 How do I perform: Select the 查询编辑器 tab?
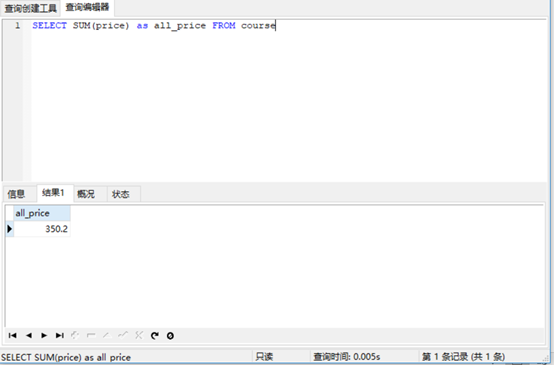(87, 7)
